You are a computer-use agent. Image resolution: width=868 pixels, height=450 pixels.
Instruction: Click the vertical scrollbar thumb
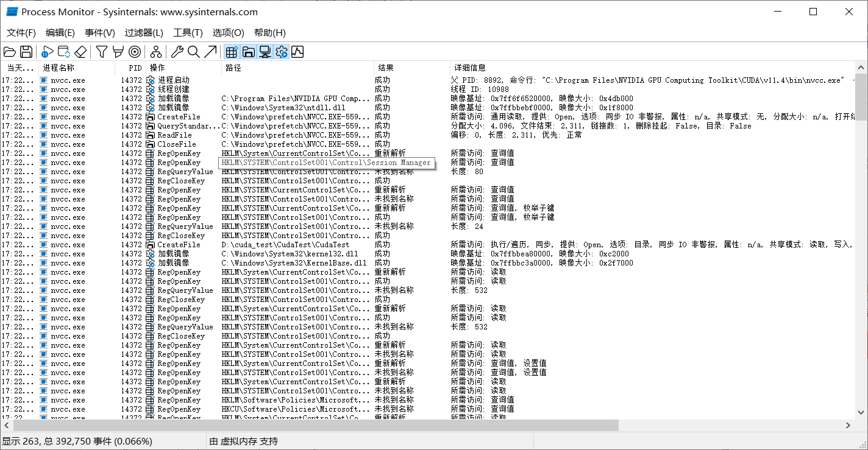point(861,99)
